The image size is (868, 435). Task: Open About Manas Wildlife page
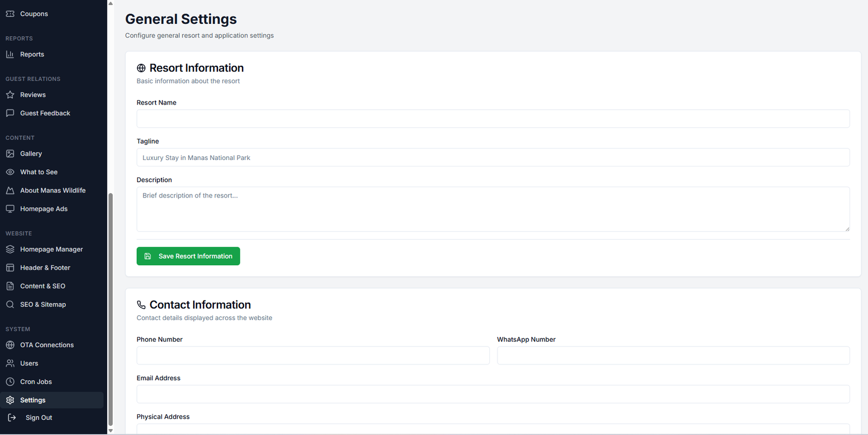(x=53, y=190)
